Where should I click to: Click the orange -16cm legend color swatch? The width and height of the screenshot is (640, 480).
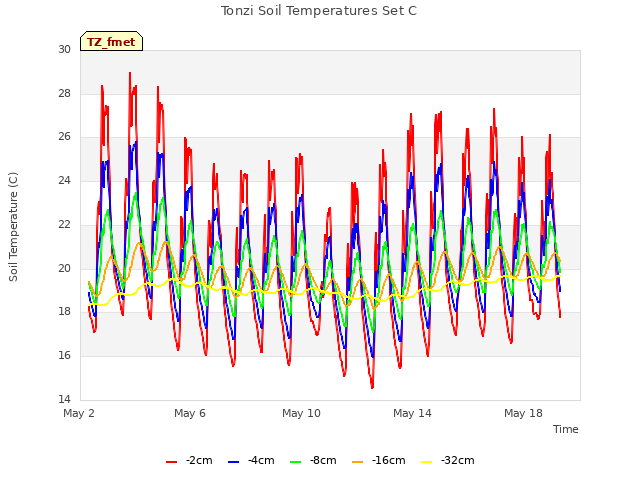coord(357,462)
